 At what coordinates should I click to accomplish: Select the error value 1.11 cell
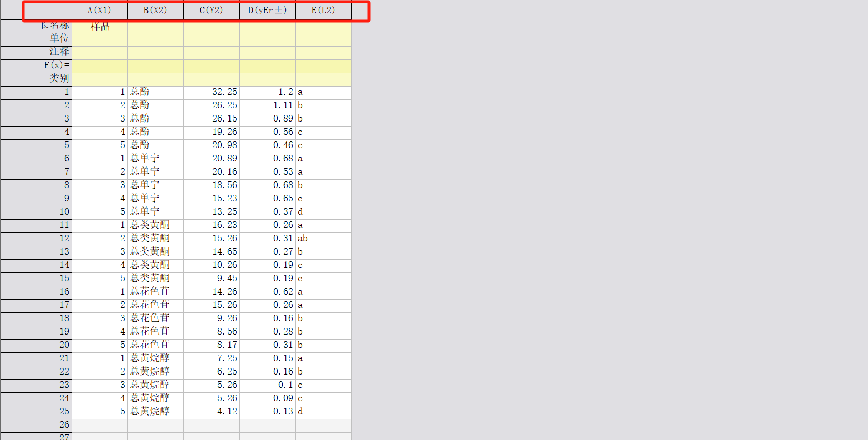click(267, 105)
